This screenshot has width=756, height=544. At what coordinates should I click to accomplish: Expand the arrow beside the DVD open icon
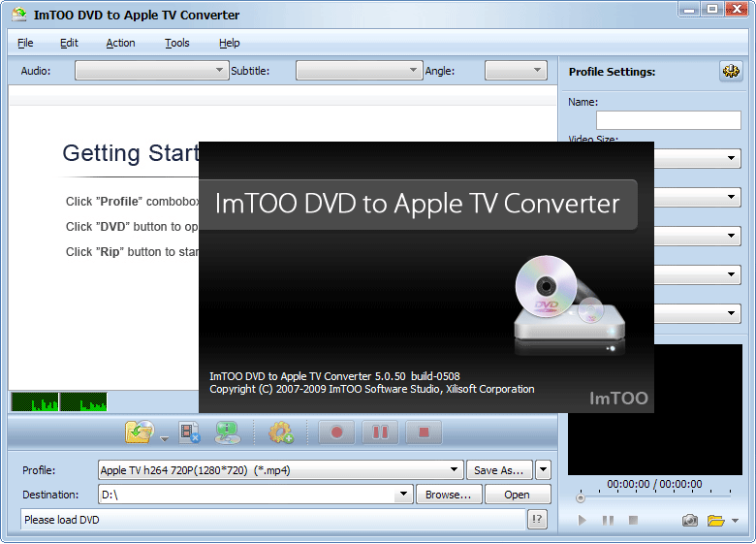(x=165, y=439)
